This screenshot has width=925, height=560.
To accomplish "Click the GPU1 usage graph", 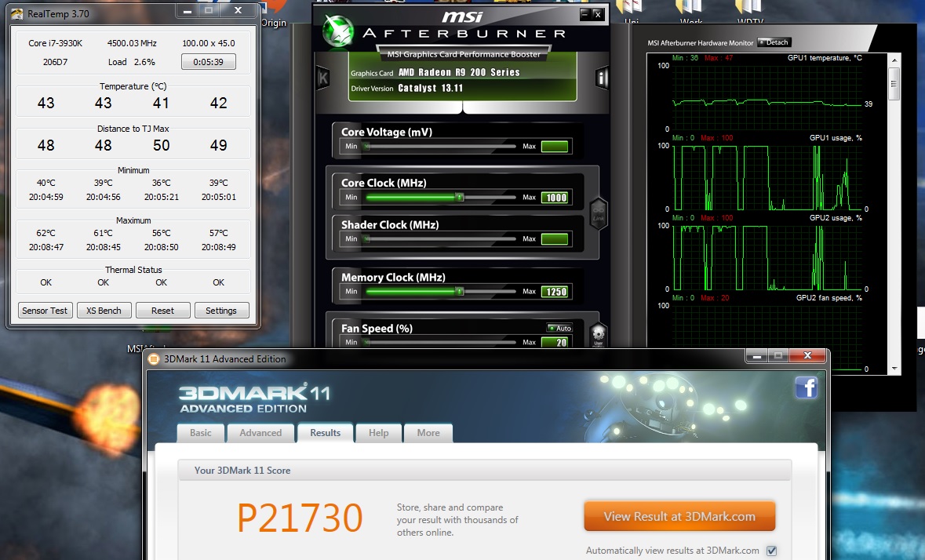I will click(x=767, y=176).
